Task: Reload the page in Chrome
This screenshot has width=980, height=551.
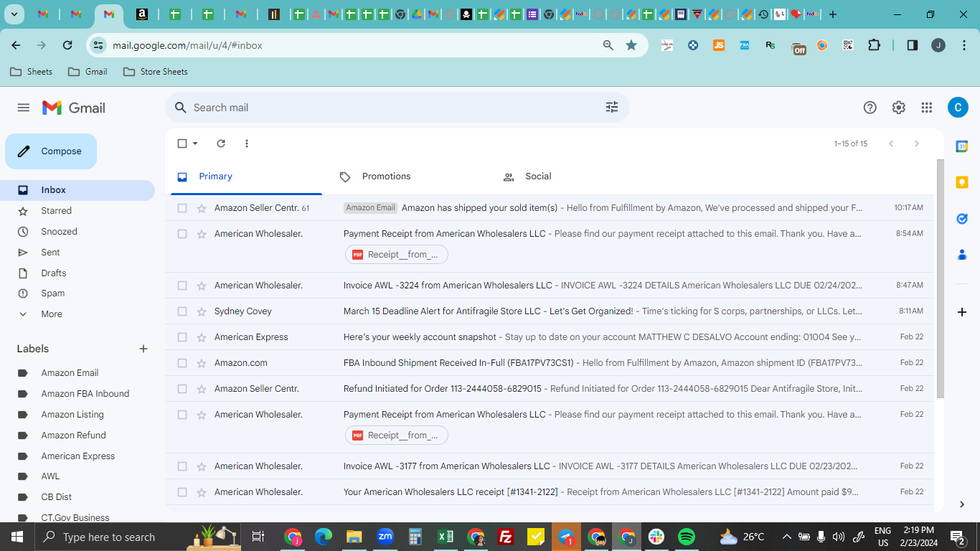Action: [67, 45]
